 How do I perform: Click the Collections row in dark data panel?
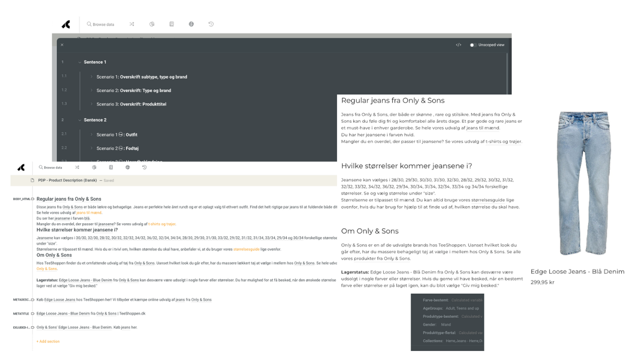pyautogui.click(x=453, y=341)
